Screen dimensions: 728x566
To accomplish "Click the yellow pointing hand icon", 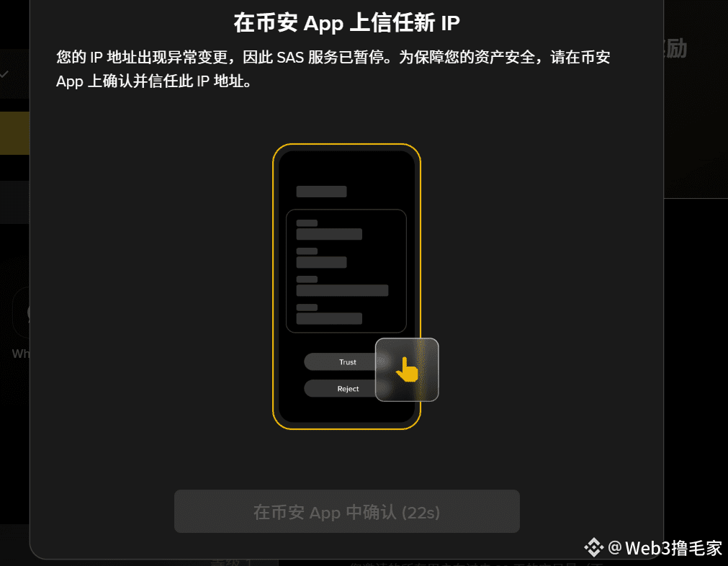I will click(x=407, y=369).
